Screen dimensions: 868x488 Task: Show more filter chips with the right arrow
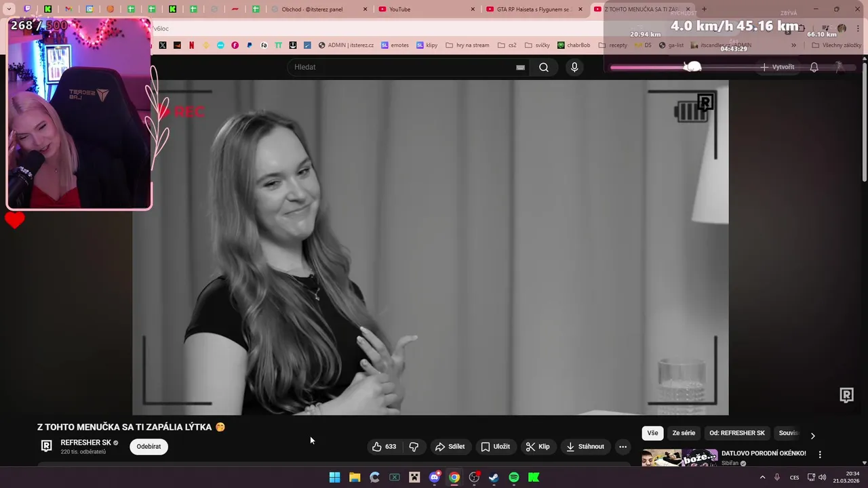(x=812, y=435)
